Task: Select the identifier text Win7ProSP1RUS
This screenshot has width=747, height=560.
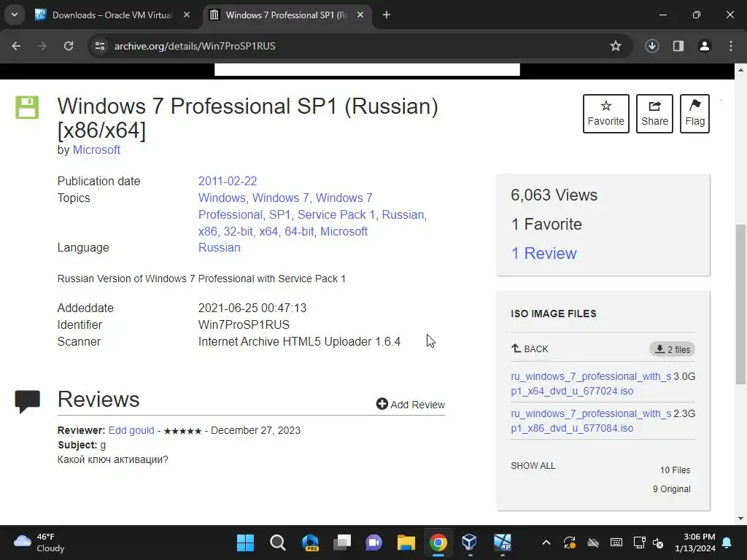Action: 244,324
